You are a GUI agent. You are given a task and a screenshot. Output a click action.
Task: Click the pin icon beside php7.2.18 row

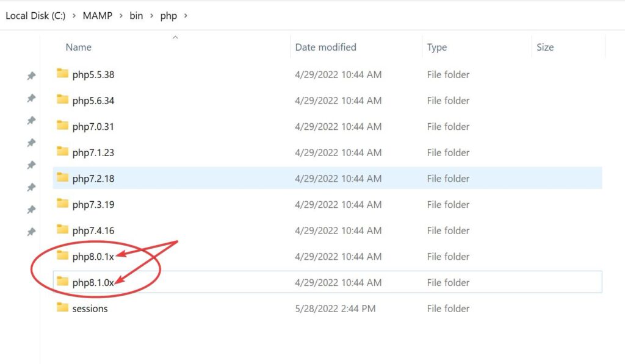point(31,165)
